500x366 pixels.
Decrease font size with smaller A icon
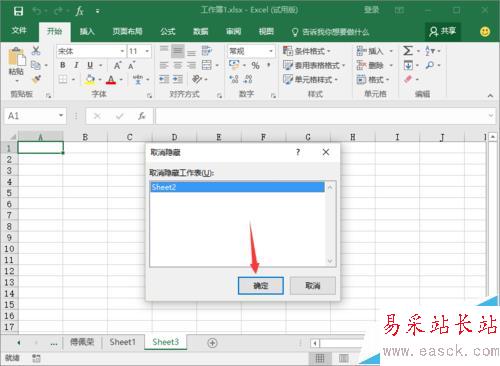click(x=131, y=65)
